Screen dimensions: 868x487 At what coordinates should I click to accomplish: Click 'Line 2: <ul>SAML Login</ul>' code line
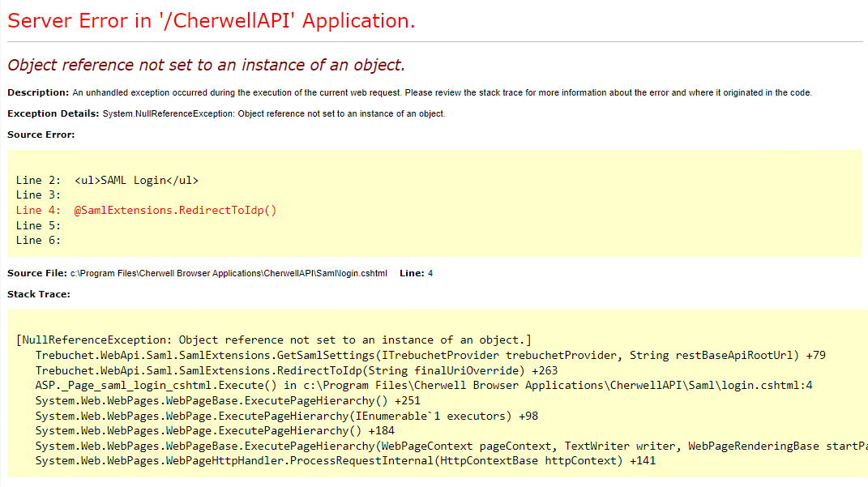(107, 180)
